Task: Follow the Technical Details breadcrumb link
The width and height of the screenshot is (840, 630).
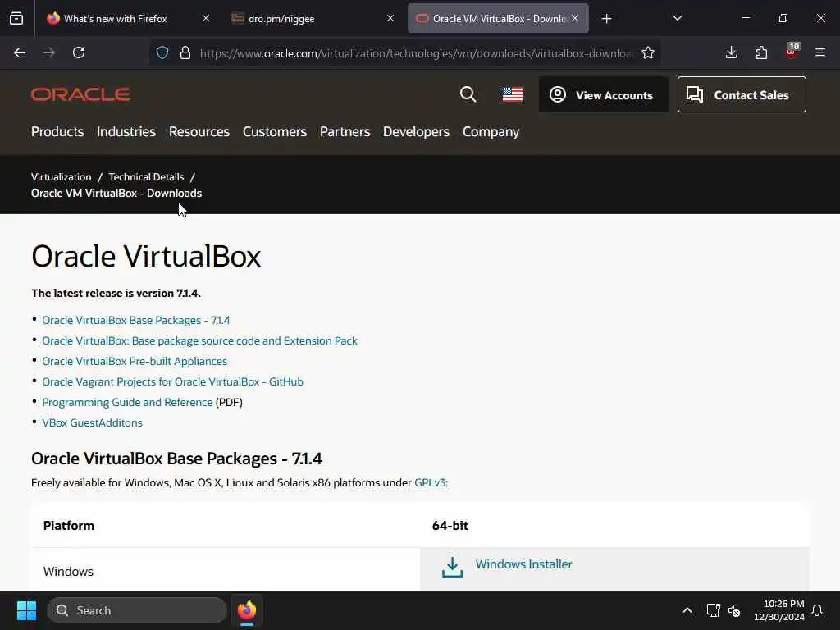Action: coord(146,177)
